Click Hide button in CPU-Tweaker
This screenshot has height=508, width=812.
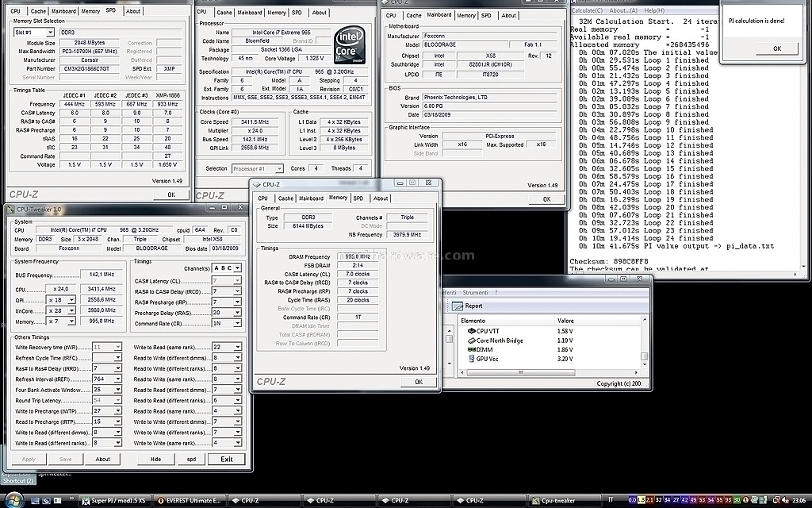click(x=155, y=460)
